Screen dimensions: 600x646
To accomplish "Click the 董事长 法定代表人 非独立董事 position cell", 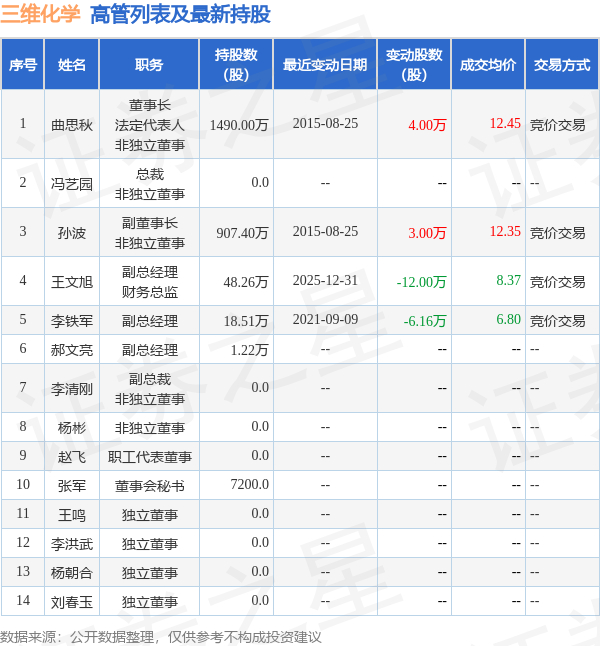I will pyautogui.click(x=150, y=125).
